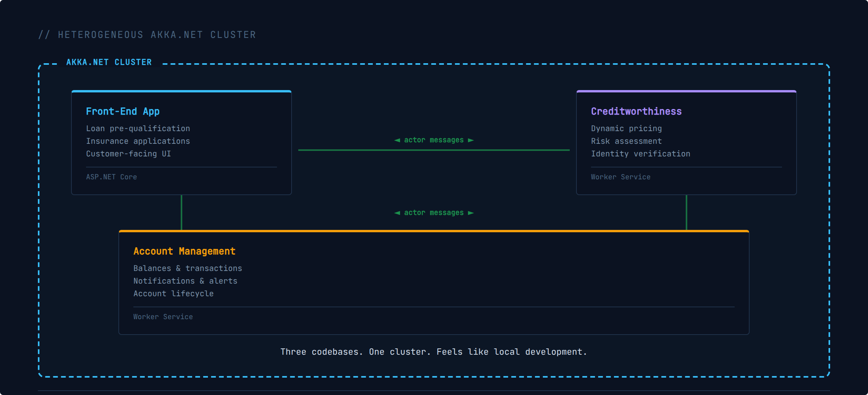868x395 pixels.
Task: Click Worker Service label under Creditworthiness
Action: click(x=621, y=177)
